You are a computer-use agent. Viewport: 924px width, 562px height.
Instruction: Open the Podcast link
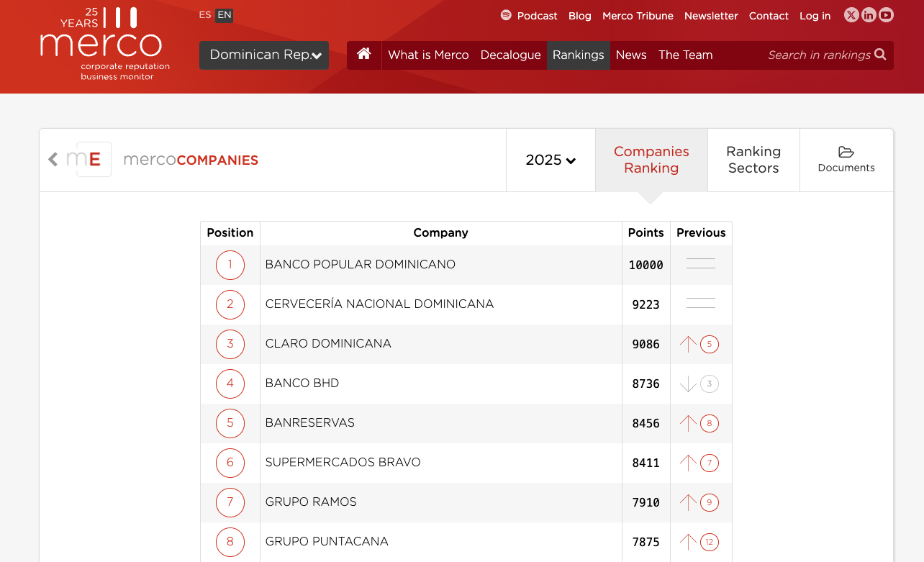click(x=529, y=16)
